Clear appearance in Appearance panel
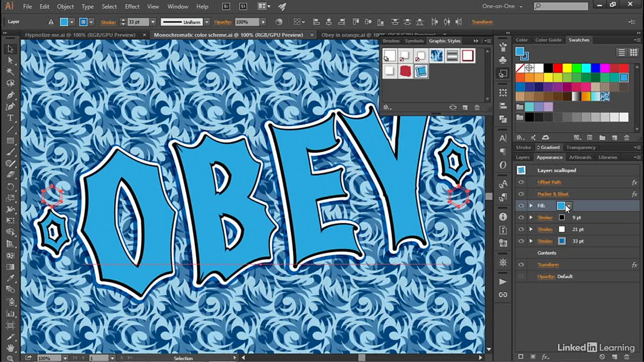This screenshot has width=644, height=362. 602,356
